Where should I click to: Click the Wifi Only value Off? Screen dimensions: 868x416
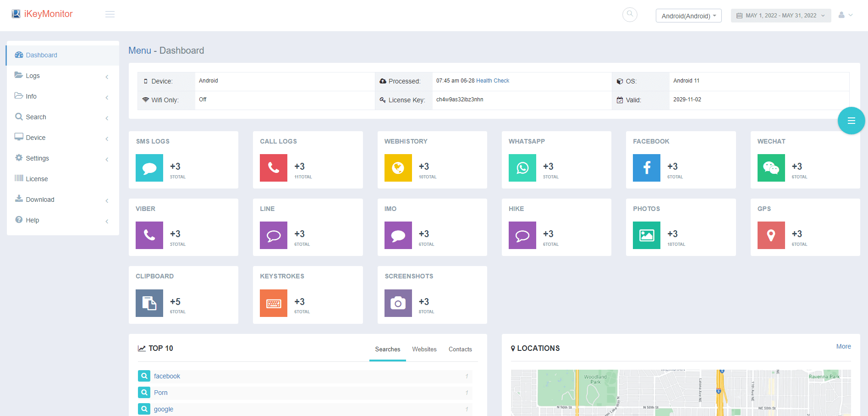tap(203, 100)
